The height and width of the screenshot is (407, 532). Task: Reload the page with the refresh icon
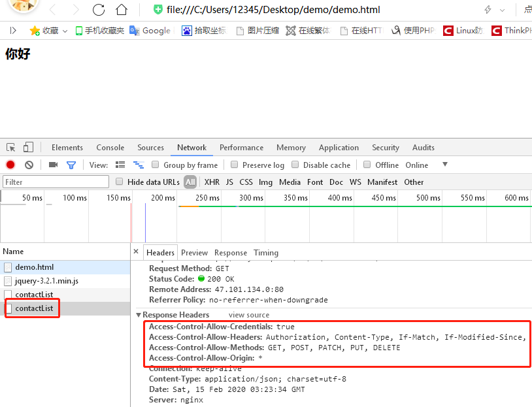98,10
